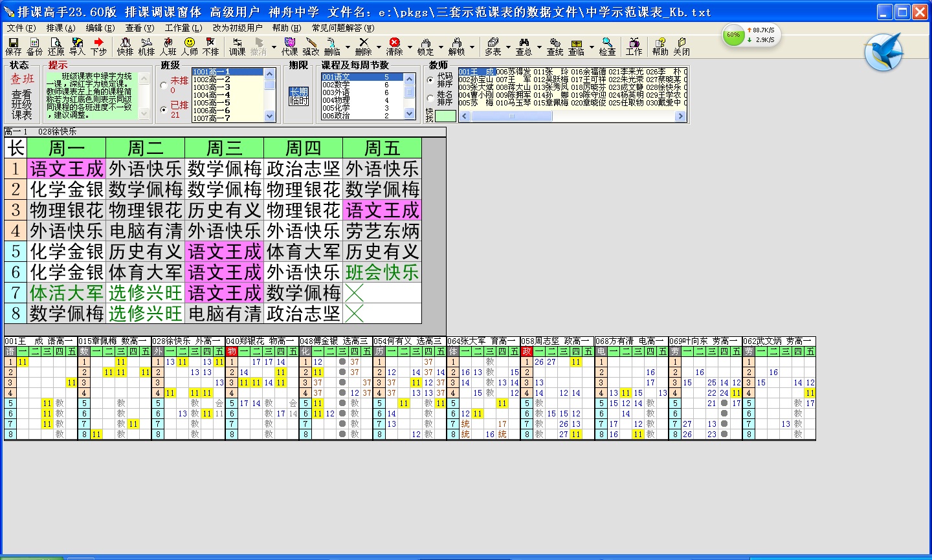Start 快排 quick scheduling from the toolbar
Image resolution: width=932 pixels, height=560 pixels.
(x=125, y=46)
